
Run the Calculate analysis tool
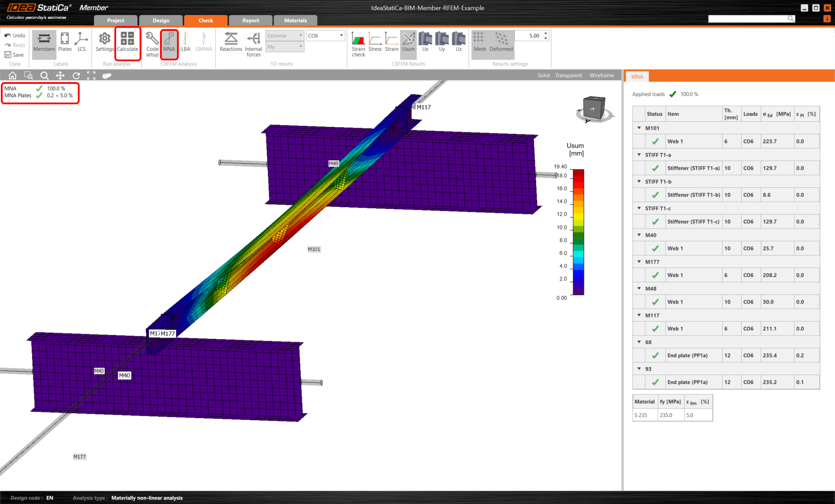coord(127,43)
